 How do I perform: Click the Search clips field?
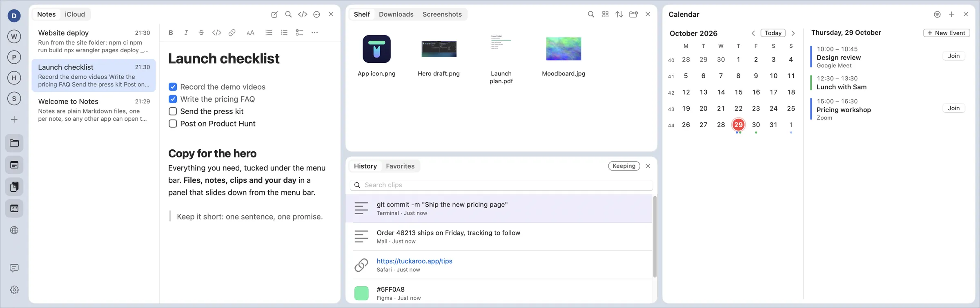501,185
